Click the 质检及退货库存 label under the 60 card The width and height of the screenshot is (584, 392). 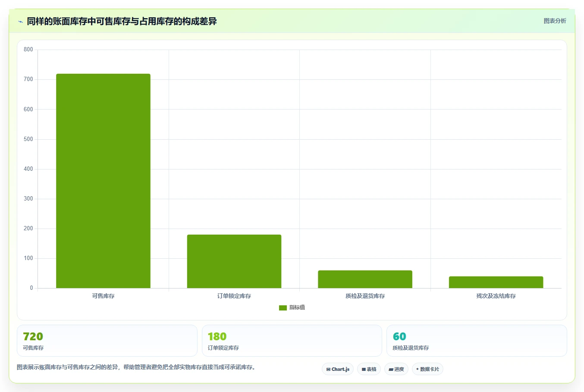[x=411, y=348]
